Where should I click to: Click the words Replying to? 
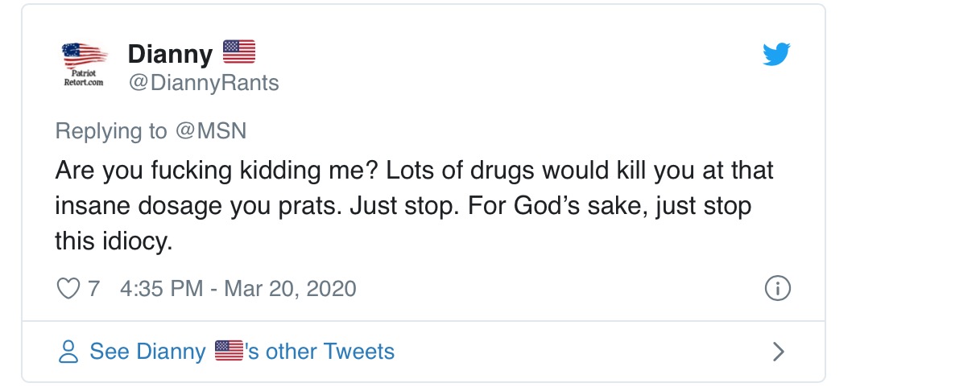tap(111, 131)
